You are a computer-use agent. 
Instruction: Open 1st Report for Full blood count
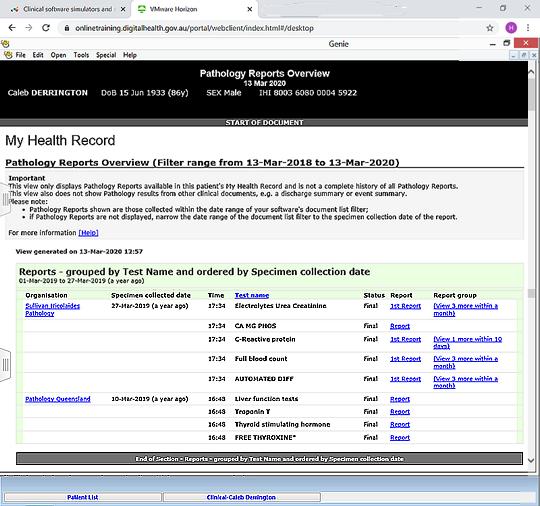(x=405, y=359)
